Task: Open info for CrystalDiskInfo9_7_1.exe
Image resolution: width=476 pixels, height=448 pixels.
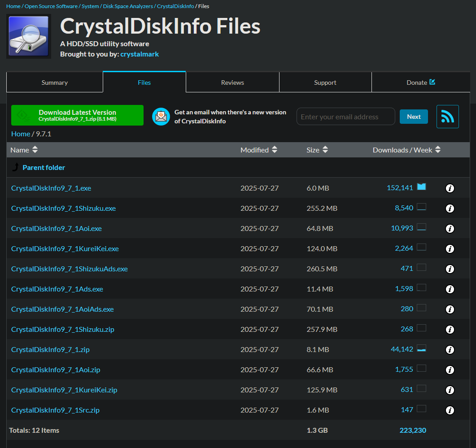Action: 450,188
